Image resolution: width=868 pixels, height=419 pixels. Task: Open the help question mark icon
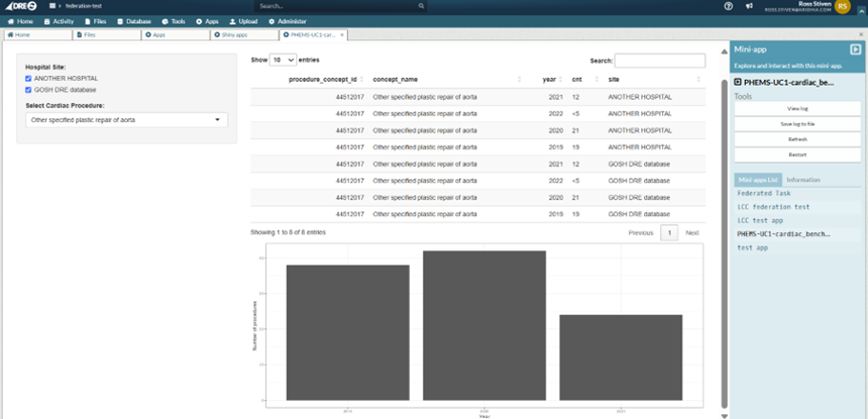tap(729, 6)
